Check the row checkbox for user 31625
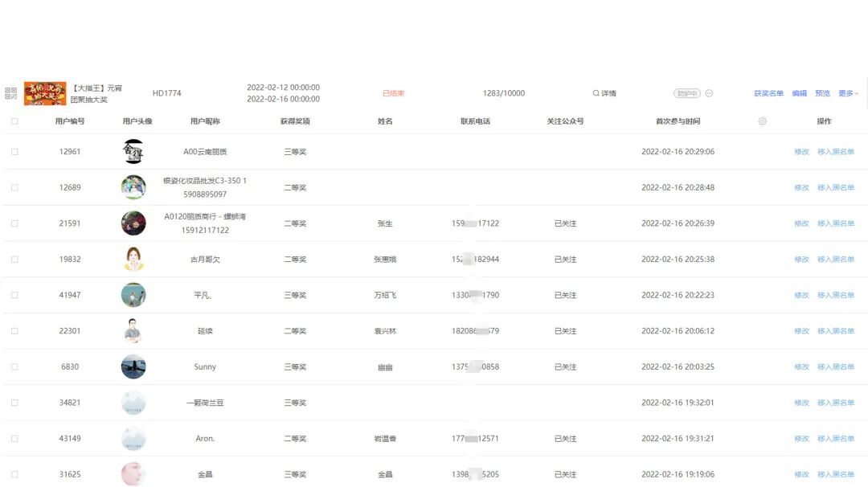This screenshot has width=868, height=487. pos(14,474)
